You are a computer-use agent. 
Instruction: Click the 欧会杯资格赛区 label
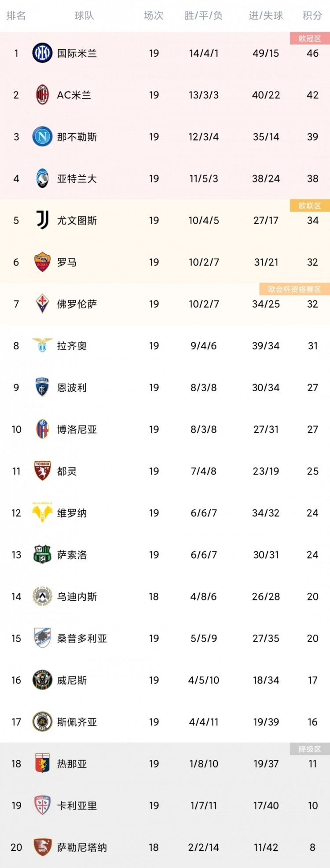[x=295, y=289]
